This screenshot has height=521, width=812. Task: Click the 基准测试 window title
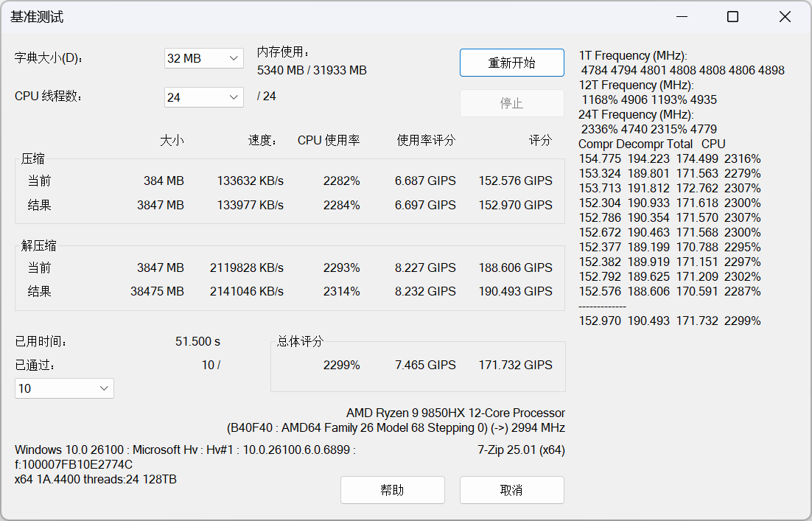tap(37, 17)
